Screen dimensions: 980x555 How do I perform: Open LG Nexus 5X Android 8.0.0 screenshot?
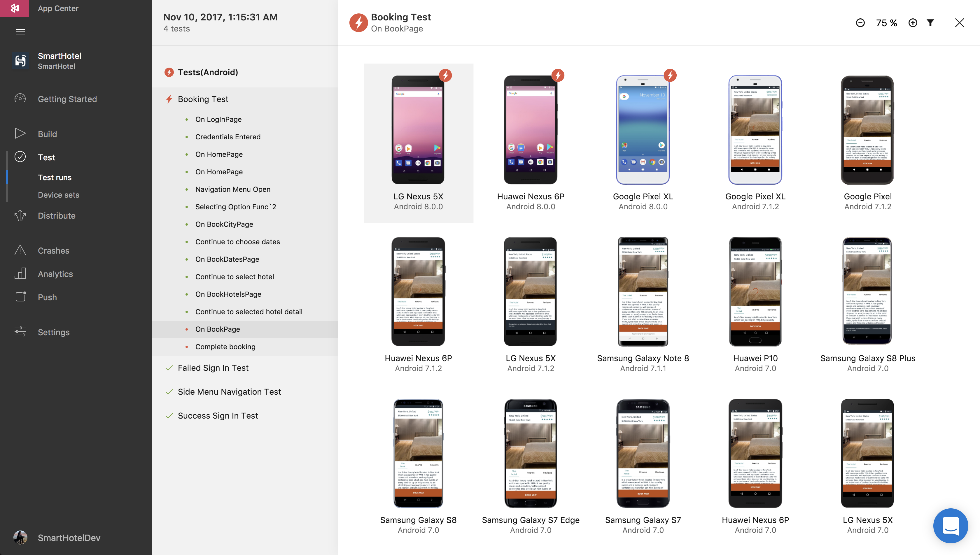[x=418, y=130]
